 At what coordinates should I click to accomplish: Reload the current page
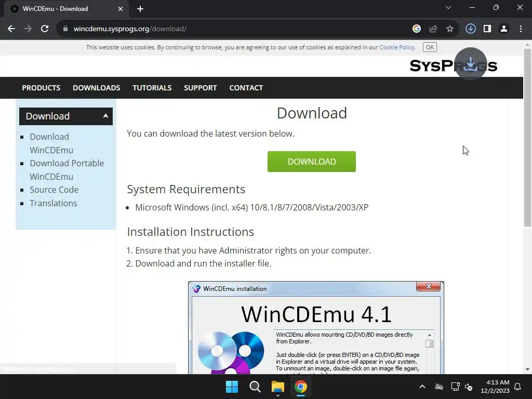(45, 29)
